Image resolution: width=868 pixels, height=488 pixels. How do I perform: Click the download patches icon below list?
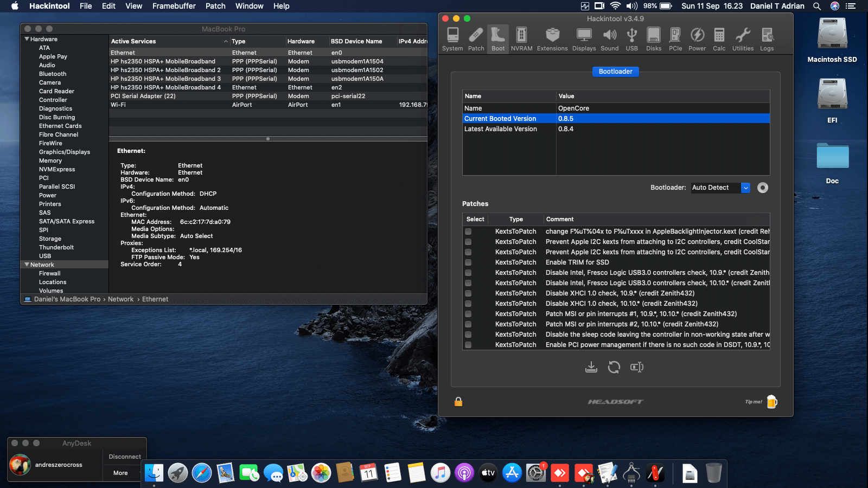591,367
